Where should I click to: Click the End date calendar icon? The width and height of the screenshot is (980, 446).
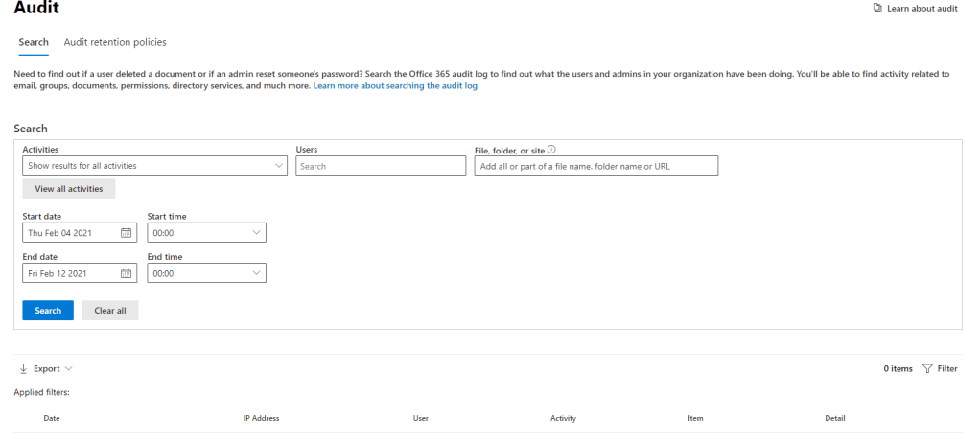point(126,273)
